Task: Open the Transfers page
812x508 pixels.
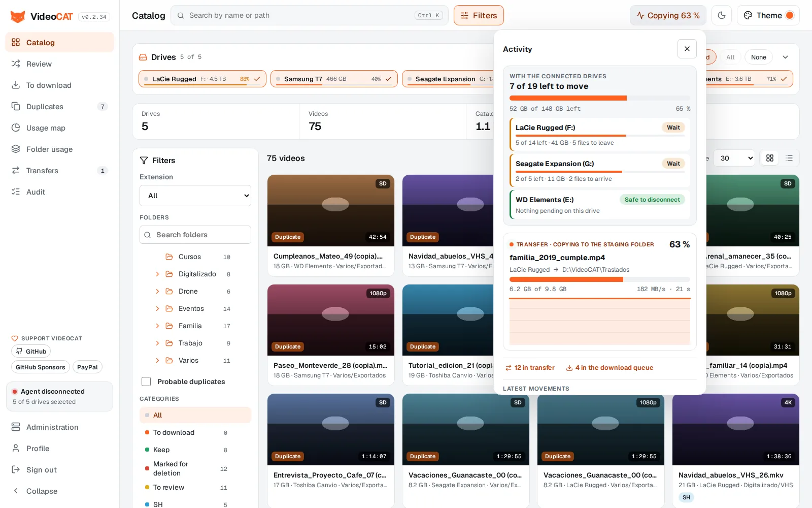Action: pos(60,171)
